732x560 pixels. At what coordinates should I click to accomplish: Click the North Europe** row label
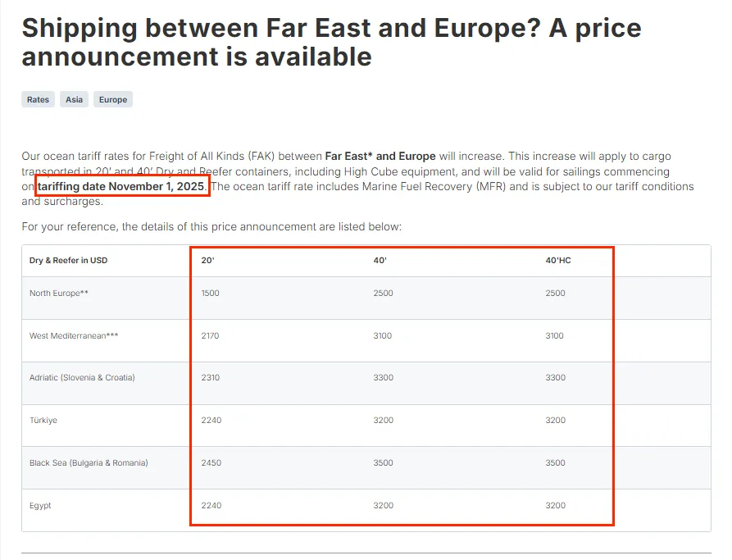[58, 293]
